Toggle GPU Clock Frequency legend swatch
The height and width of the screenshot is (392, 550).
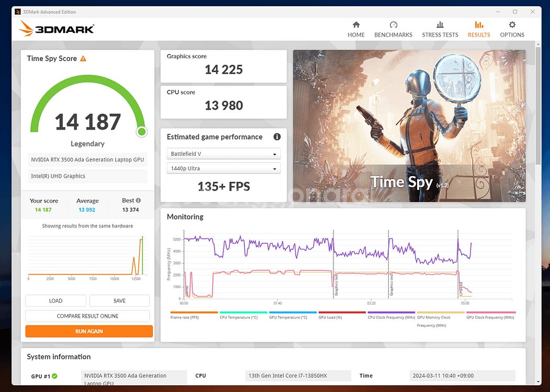coord(491,312)
